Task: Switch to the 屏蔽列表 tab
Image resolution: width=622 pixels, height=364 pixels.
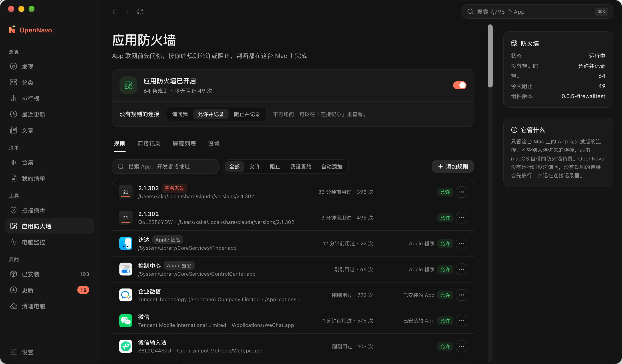Action: point(184,144)
